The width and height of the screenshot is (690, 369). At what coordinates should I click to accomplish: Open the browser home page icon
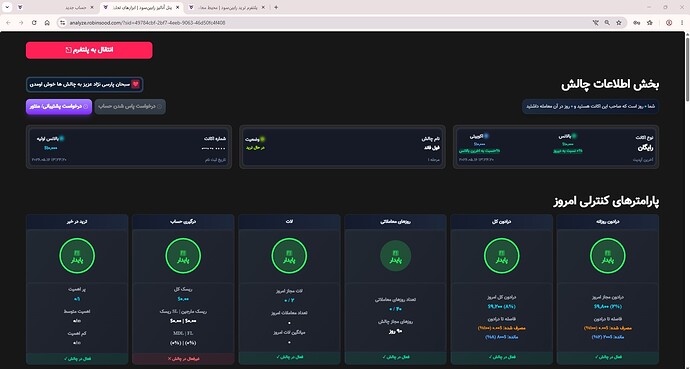[47, 22]
